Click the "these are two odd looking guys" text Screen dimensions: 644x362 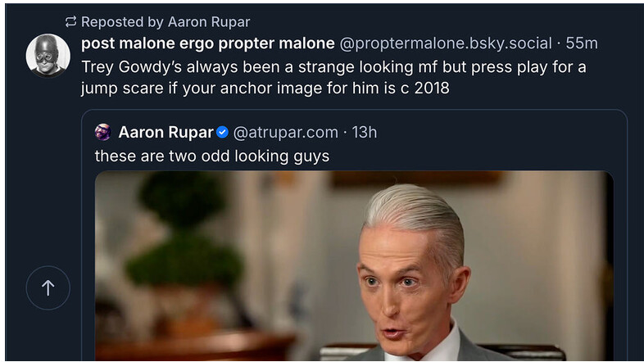point(212,156)
